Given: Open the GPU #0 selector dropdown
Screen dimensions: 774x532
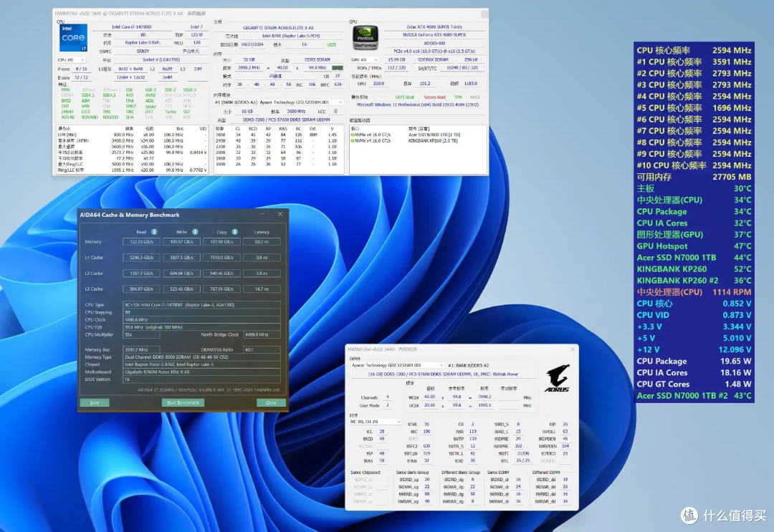Looking at the screenshot, I should 365,59.
